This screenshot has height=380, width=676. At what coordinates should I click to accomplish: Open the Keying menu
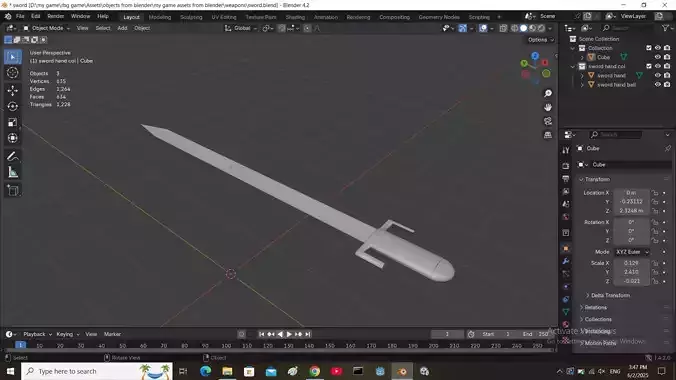pyautogui.click(x=68, y=334)
